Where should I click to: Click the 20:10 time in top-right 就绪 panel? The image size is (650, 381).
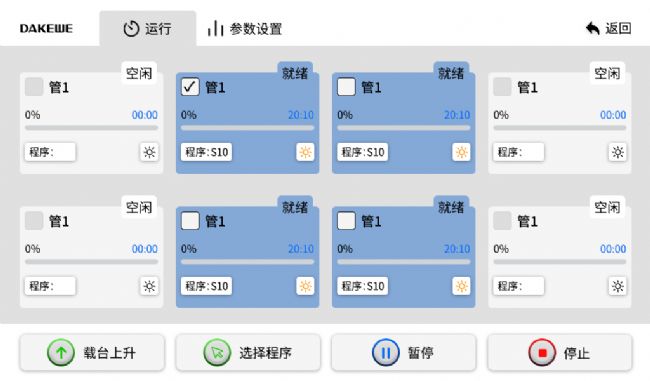click(x=457, y=115)
